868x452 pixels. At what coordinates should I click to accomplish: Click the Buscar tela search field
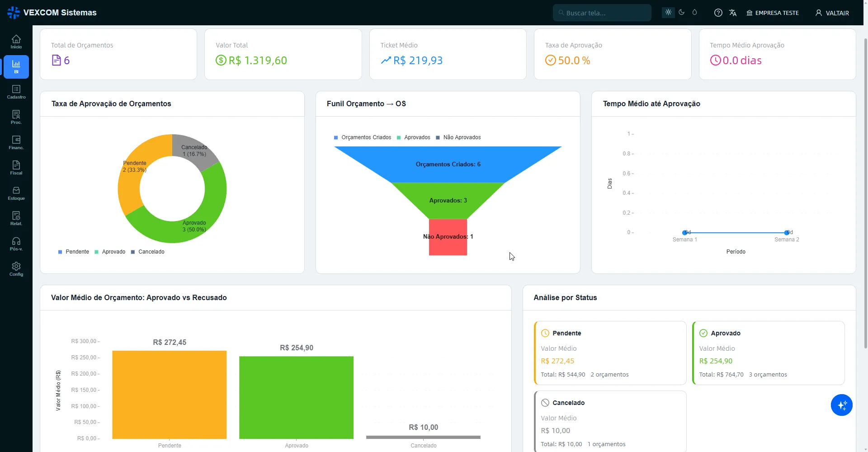tap(602, 13)
